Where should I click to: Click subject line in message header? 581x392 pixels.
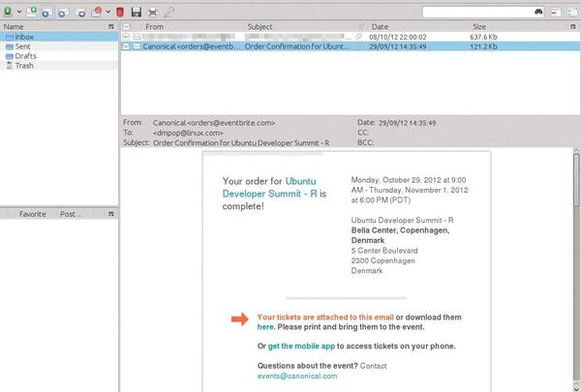pos(241,142)
